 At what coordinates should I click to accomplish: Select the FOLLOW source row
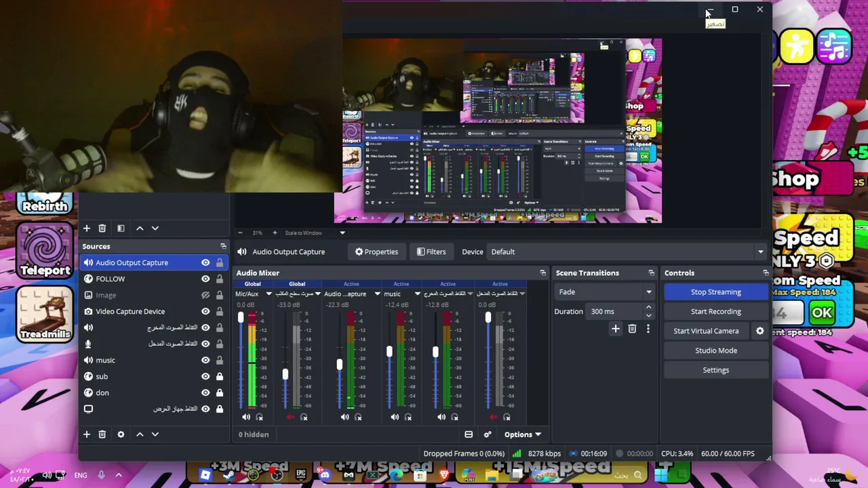click(154, 279)
